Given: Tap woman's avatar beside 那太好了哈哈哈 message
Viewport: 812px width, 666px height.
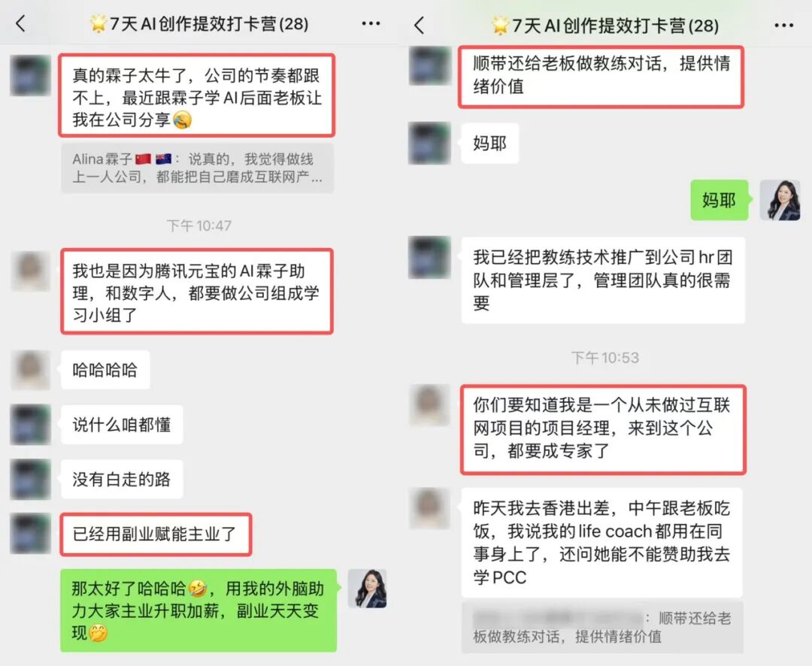Looking at the screenshot, I should click(x=367, y=589).
